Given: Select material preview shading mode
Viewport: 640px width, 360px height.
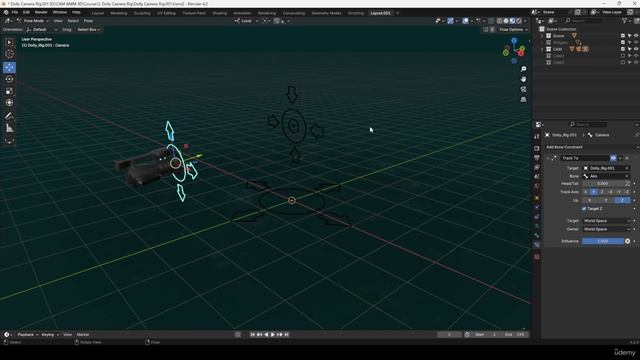Looking at the screenshot, I should [513, 21].
